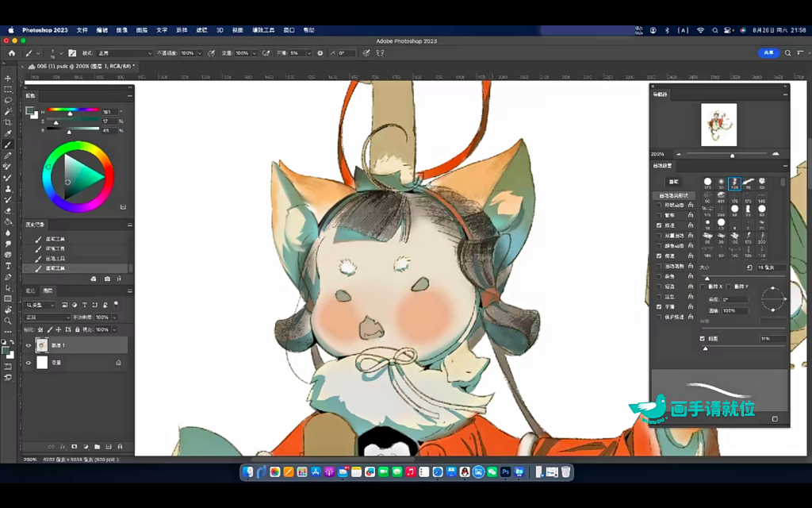Hide layer 图层 1 with eye icon
Image resolution: width=812 pixels, height=508 pixels.
tap(29, 345)
